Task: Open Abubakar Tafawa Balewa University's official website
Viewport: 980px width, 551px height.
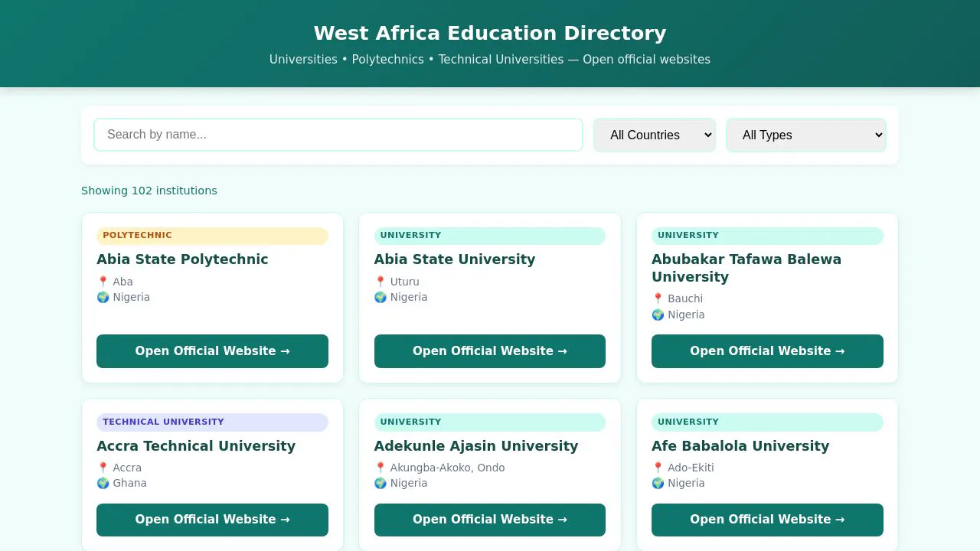Action: coord(767,351)
